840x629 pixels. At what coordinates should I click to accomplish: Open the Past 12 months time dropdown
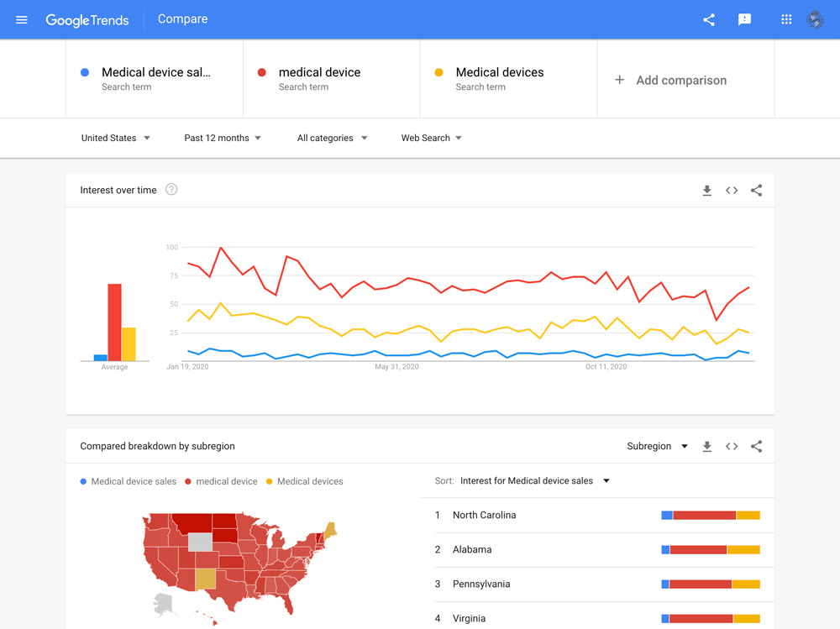pyautogui.click(x=223, y=138)
